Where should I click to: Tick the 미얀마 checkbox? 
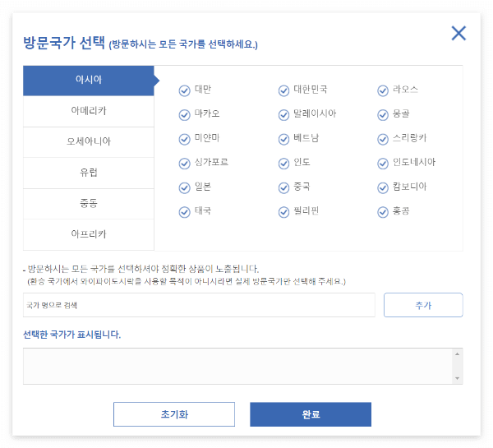(x=185, y=139)
